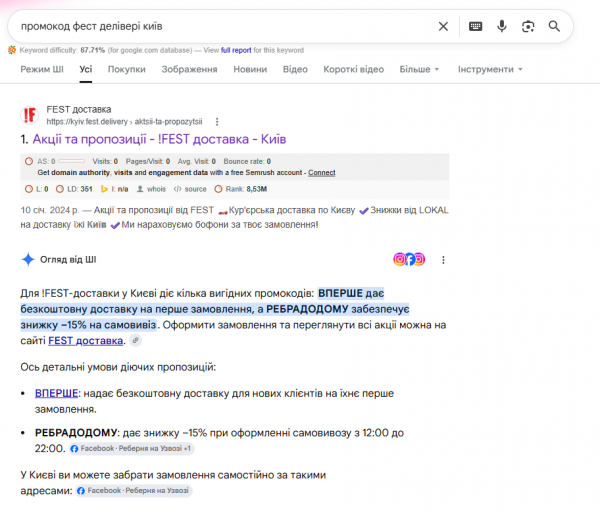Open the Зображення tab
The height and width of the screenshot is (512, 600).
coord(189,69)
